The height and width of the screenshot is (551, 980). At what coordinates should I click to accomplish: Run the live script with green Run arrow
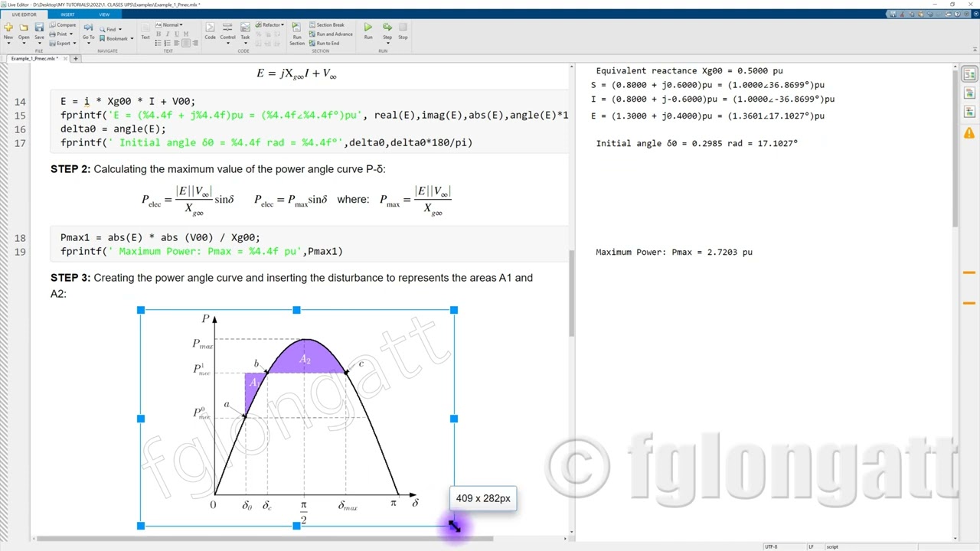368,27
